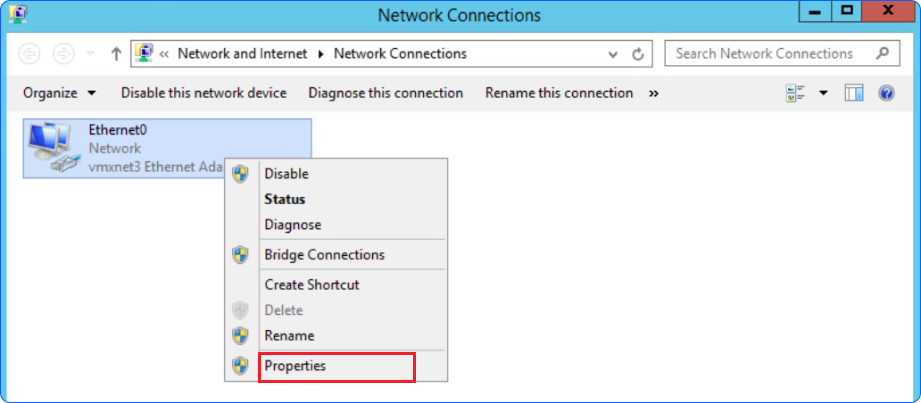Expand the view options dropdown arrow
The image size is (921, 403).
click(x=824, y=93)
